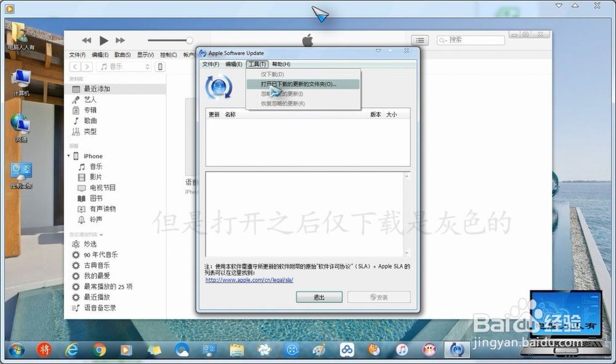616x364 pixels.
Task: Go forward with the iTunes forward arrow
Action: tap(87, 67)
